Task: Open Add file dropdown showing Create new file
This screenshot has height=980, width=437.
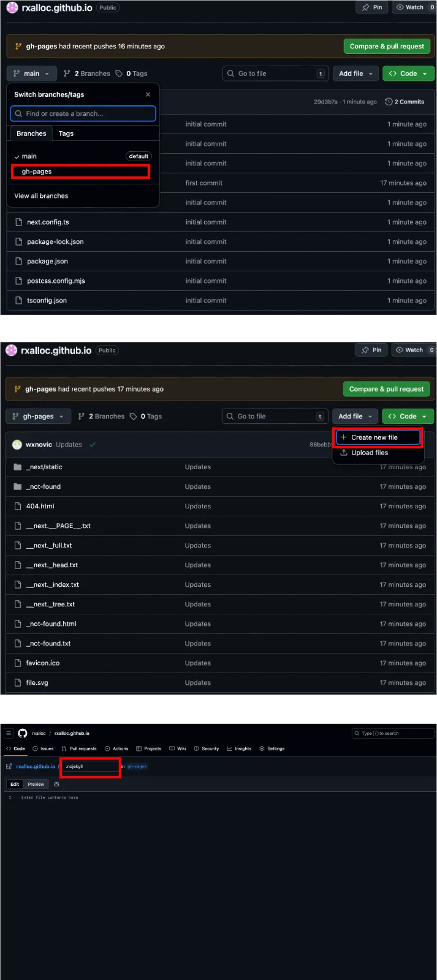Action: [355, 417]
